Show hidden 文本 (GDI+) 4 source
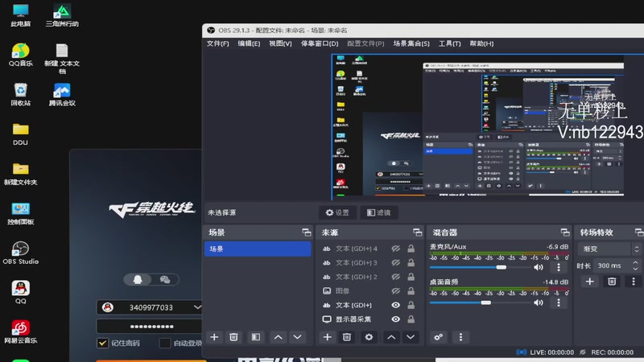The width and height of the screenshot is (644, 362). click(395, 249)
